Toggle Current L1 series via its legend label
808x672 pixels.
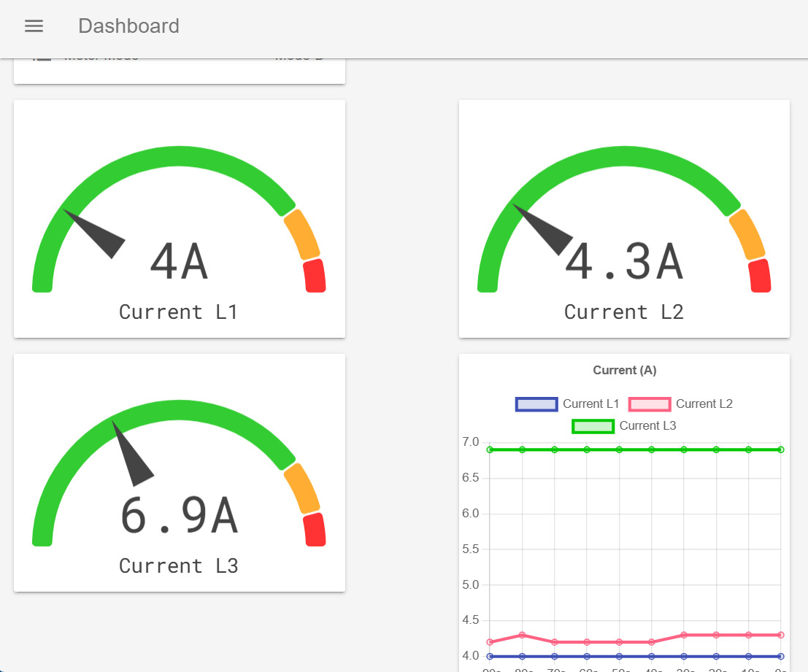click(590, 404)
